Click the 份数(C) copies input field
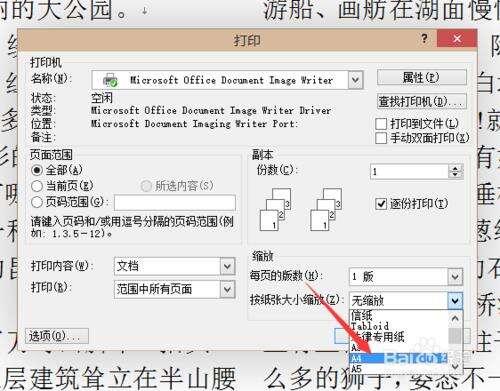The image size is (500, 391). point(409,172)
